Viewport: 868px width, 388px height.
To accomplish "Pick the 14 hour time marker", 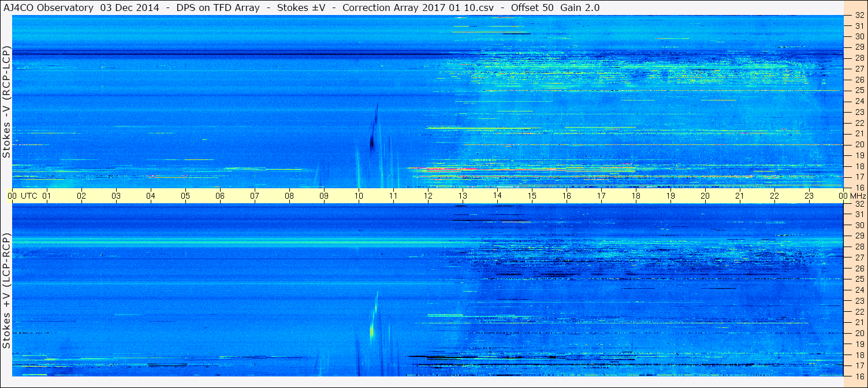I will pos(497,196).
